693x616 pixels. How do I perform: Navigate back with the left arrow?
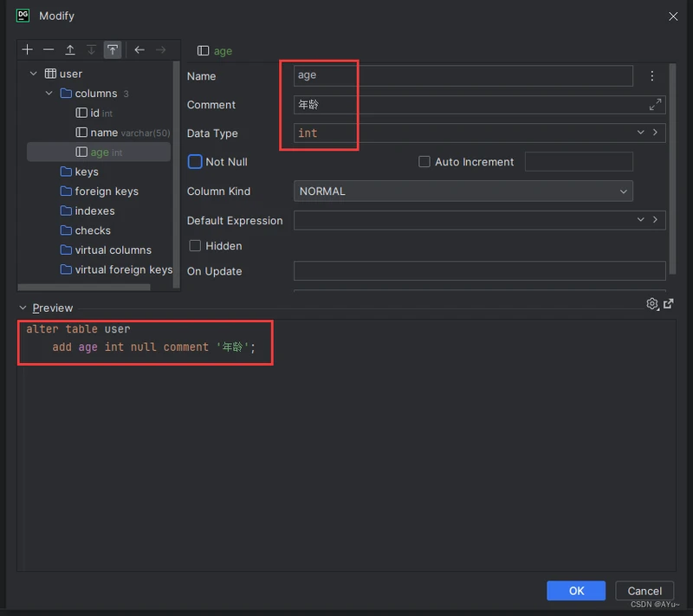[x=139, y=49]
